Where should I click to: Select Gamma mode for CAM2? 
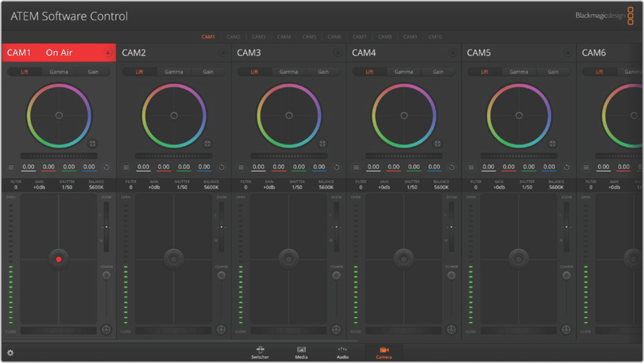click(174, 72)
